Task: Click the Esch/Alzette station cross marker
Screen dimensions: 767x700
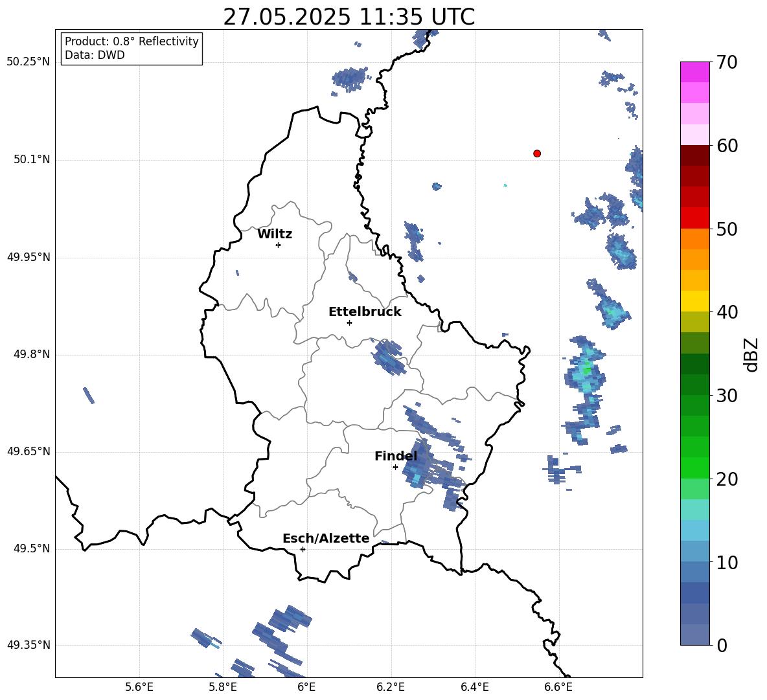Action: point(303,549)
